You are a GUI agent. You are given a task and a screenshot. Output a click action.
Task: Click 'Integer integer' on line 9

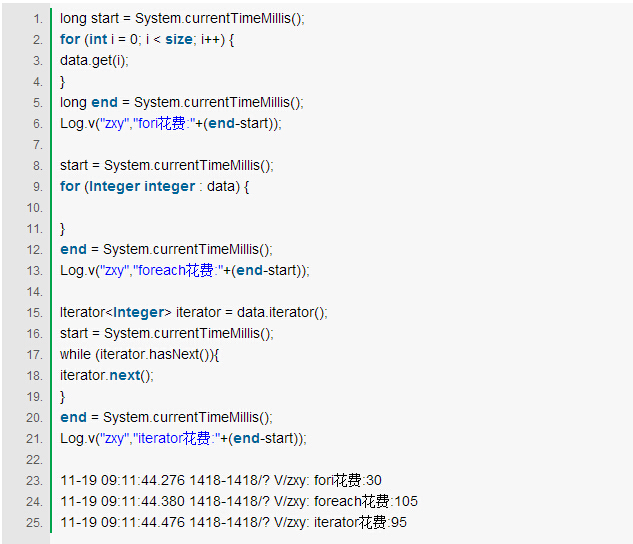point(142,187)
